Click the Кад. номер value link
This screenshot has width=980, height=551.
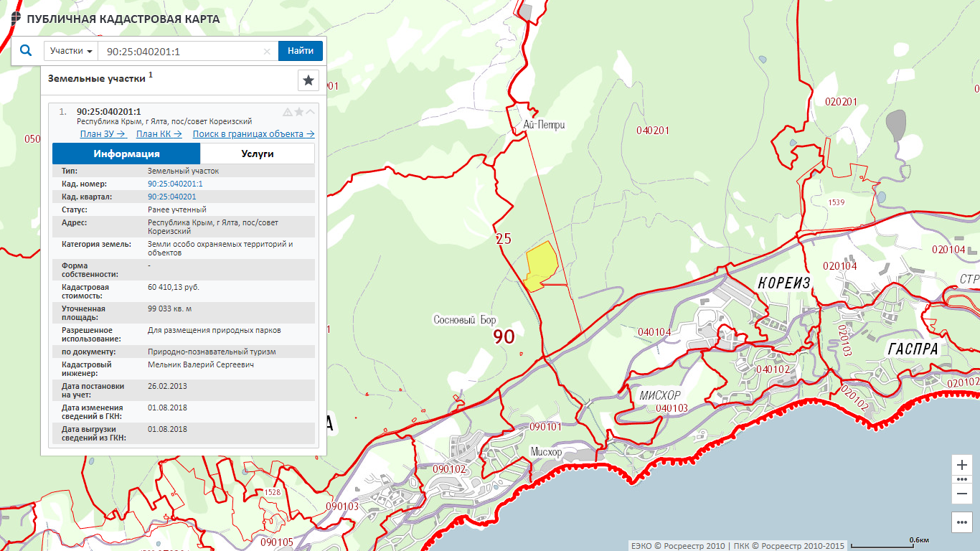tap(175, 184)
